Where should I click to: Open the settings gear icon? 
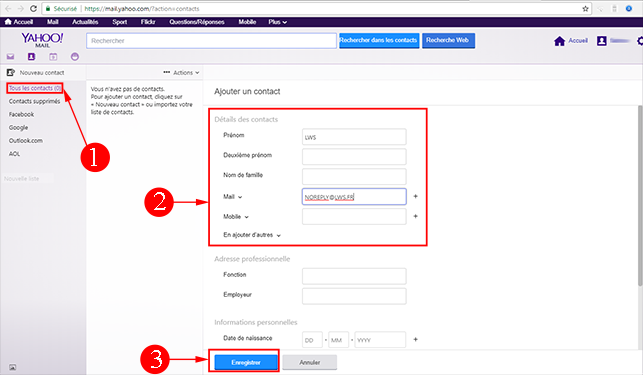click(640, 41)
